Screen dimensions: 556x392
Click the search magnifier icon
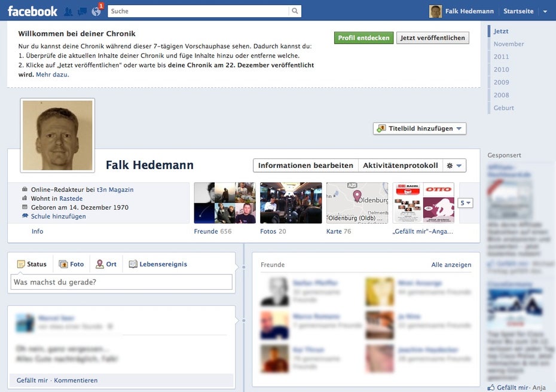tap(295, 11)
